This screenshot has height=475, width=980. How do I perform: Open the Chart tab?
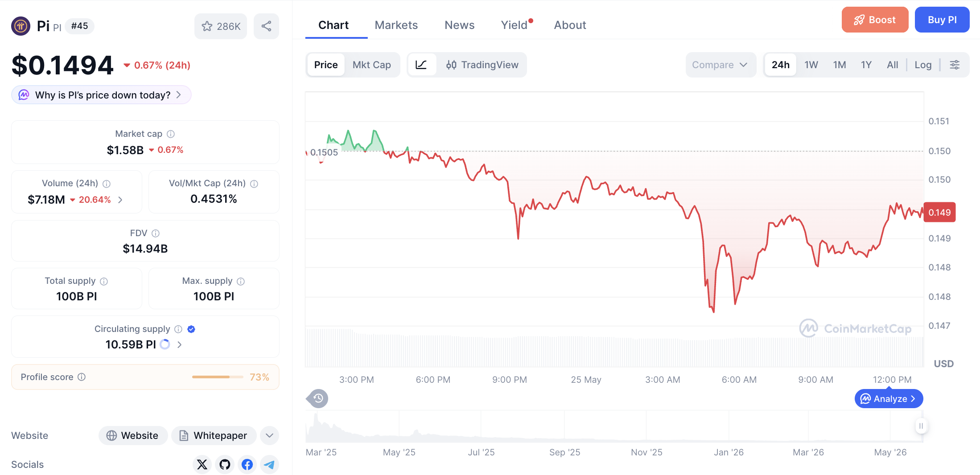[334, 25]
